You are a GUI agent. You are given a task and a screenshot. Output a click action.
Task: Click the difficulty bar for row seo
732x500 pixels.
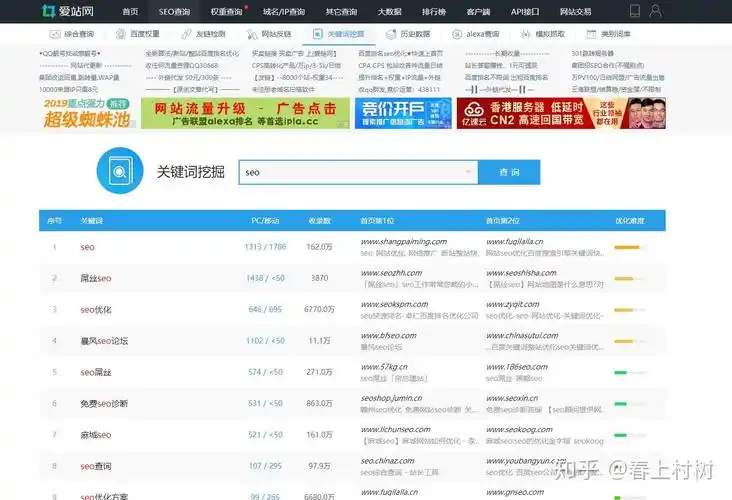(630, 247)
